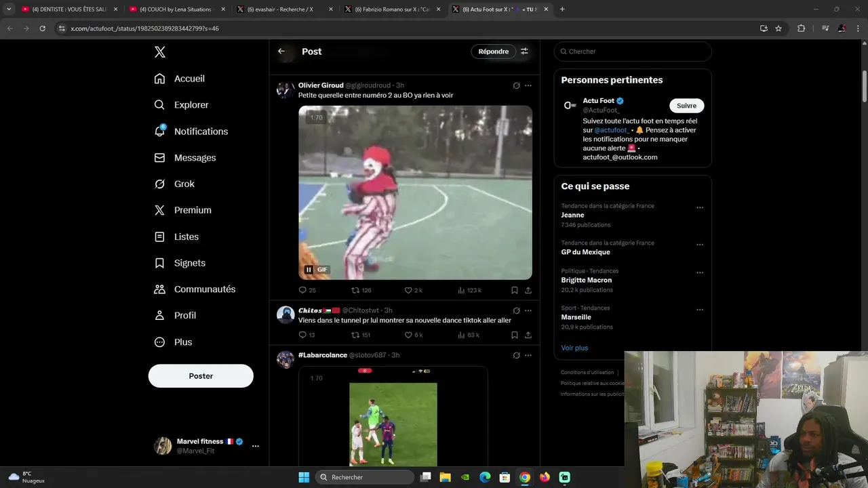868x488 pixels.
Task: Open more options on #Labarcolance post
Action: [528, 355]
